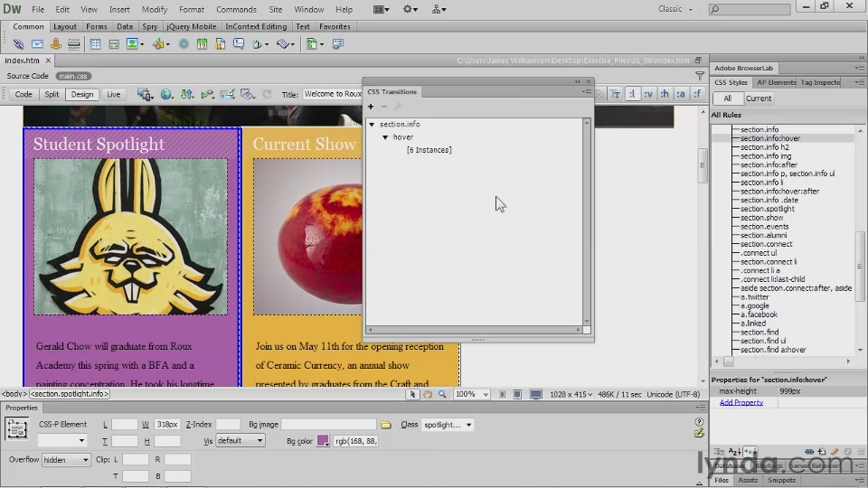This screenshot has height=488, width=868.
Task: Click the Title field Welcome to Roux
Action: (332, 94)
